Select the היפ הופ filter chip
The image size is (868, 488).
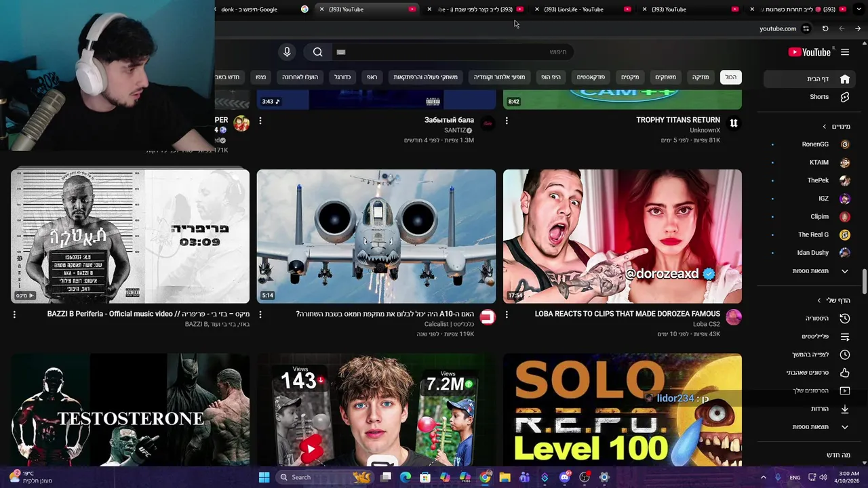pyautogui.click(x=551, y=77)
